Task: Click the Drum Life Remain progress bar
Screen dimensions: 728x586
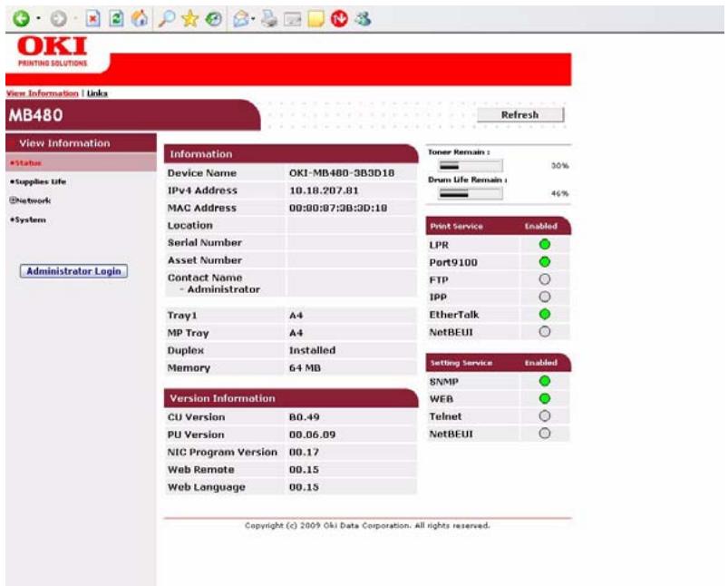Action: (471, 194)
